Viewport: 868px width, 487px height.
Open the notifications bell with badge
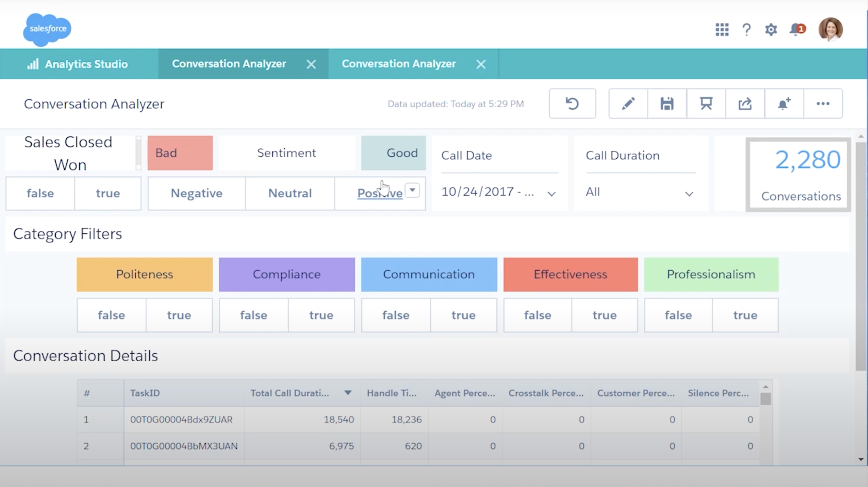[797, 29]
